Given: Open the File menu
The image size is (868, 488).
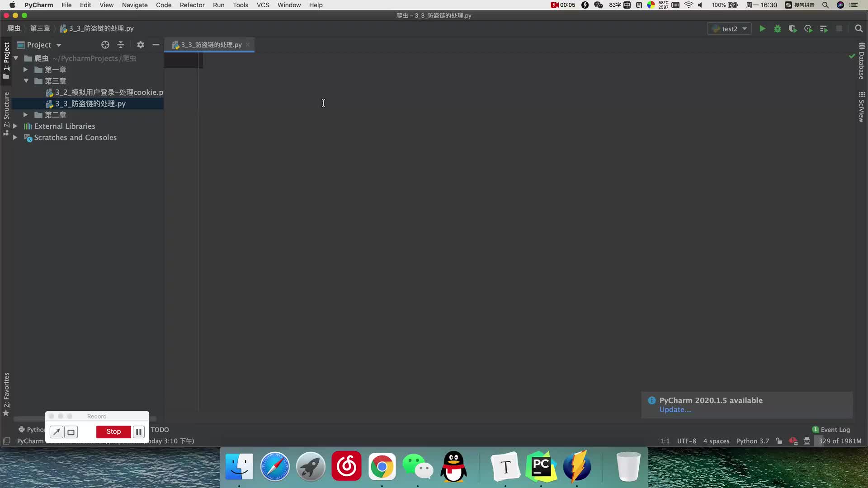Looking at the screenshot, I should 66,5.
